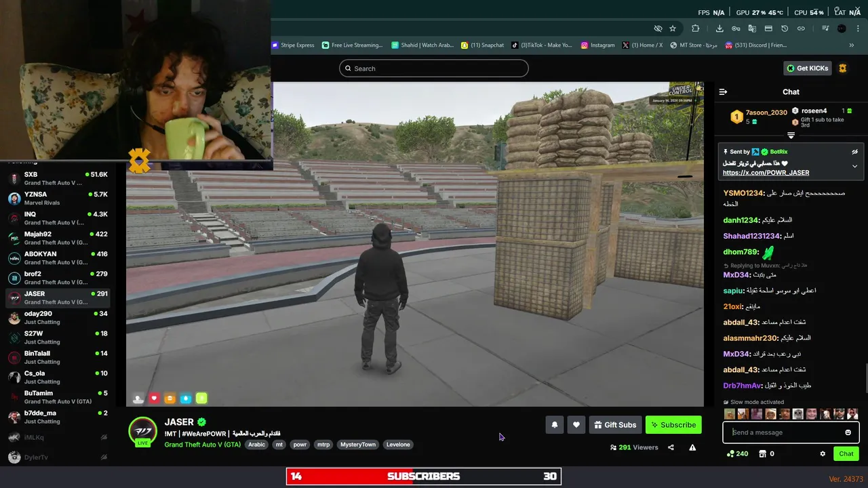Open the b7dde_ma channel in sidebar
Viewport: 868px width, 488px height.
tap(58, 417)
